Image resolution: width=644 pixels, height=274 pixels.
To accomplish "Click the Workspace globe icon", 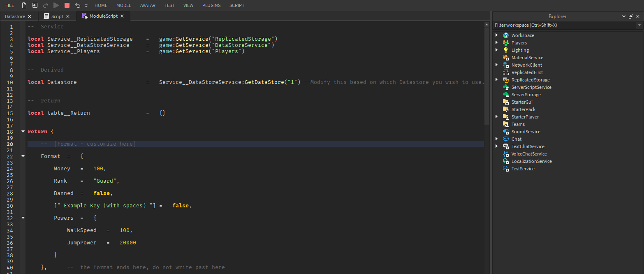I will (506, 35).
